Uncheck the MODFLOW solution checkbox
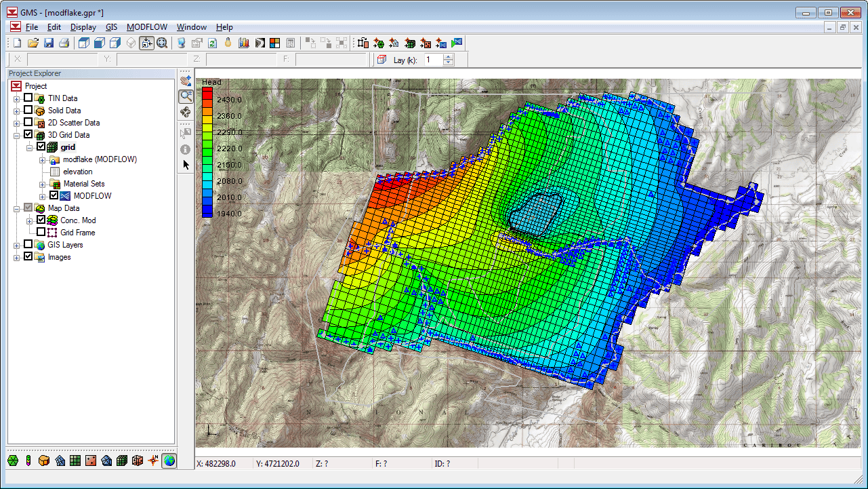Screen dimensions: 868x489 pyautogui.click(x=54, y=196)
